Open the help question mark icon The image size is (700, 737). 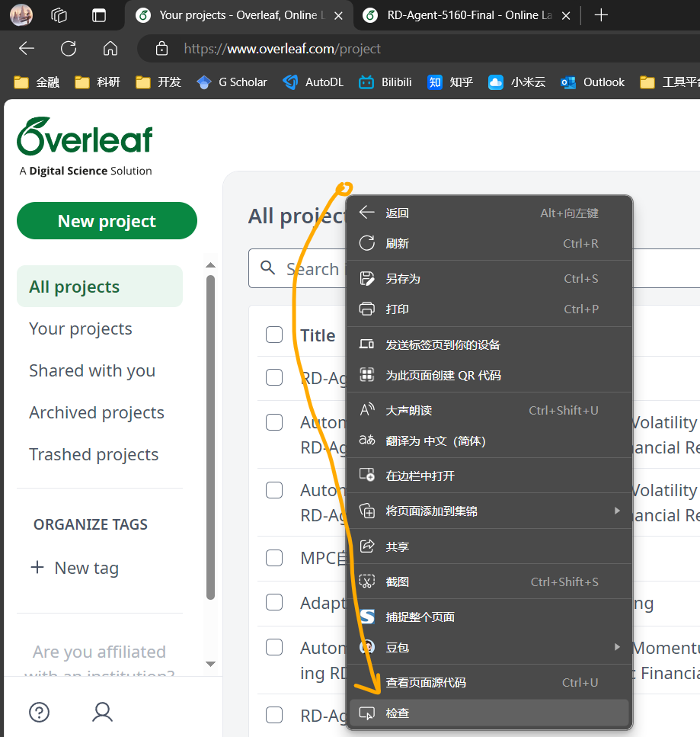click(39, 712)
